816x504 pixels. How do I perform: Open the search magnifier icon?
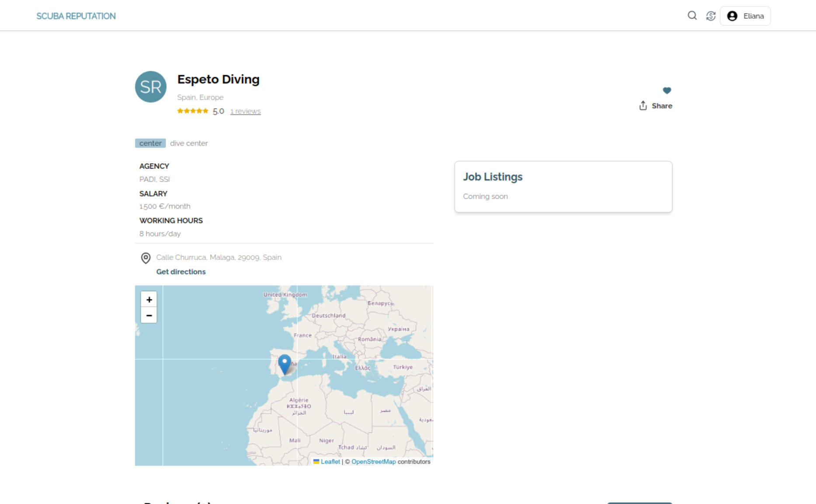tap(692, 16)
